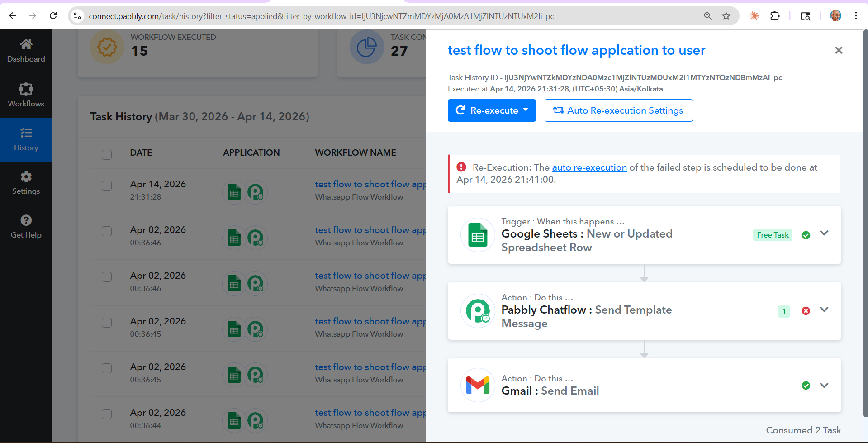Viewport: 868px width, 443px height.
Task: Reload the Pabbly Connect page
Action: click(x=53, y=16)
